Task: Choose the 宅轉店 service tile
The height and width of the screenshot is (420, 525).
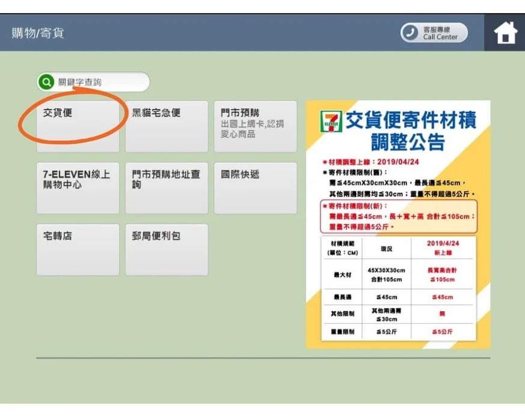Action: (x=78, y=249)
